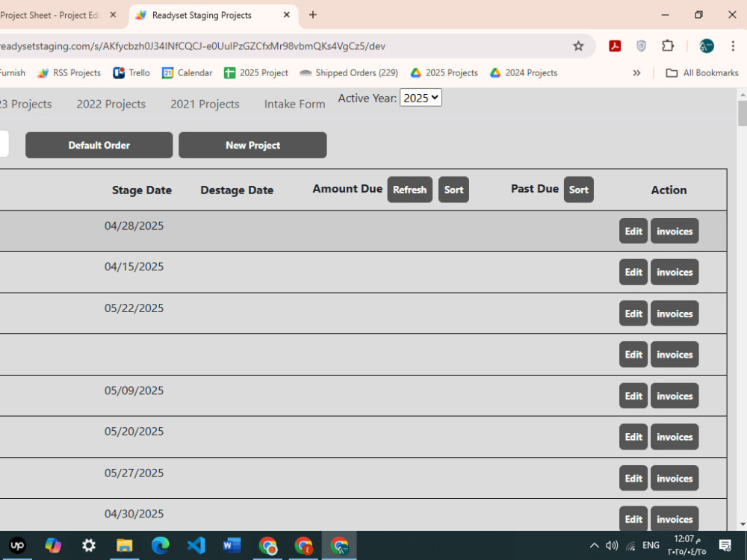Open the Shipped Orders (229) bookmark
The image size is (747, 560).
pos(349,73)
